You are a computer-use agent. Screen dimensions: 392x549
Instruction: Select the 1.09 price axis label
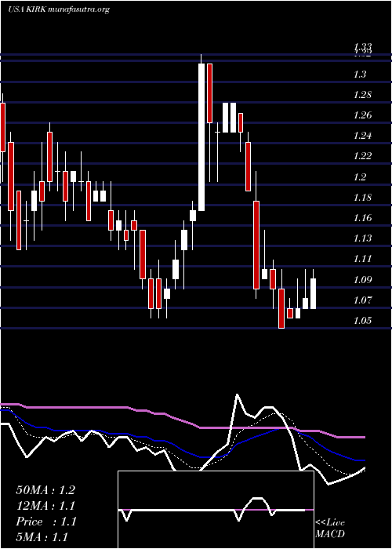click(362, 279)
